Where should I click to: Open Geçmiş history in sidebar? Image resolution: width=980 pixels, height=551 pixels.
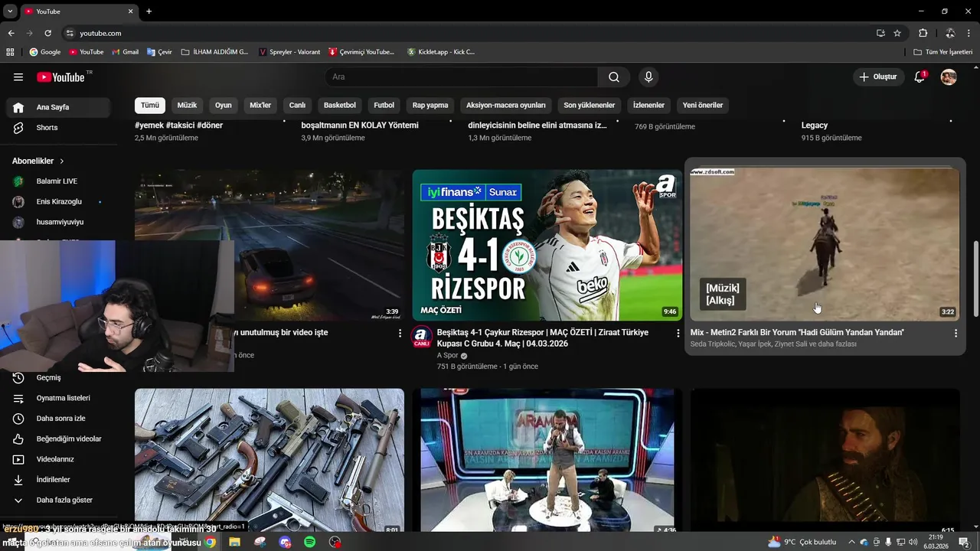click(x=57, y=377)
